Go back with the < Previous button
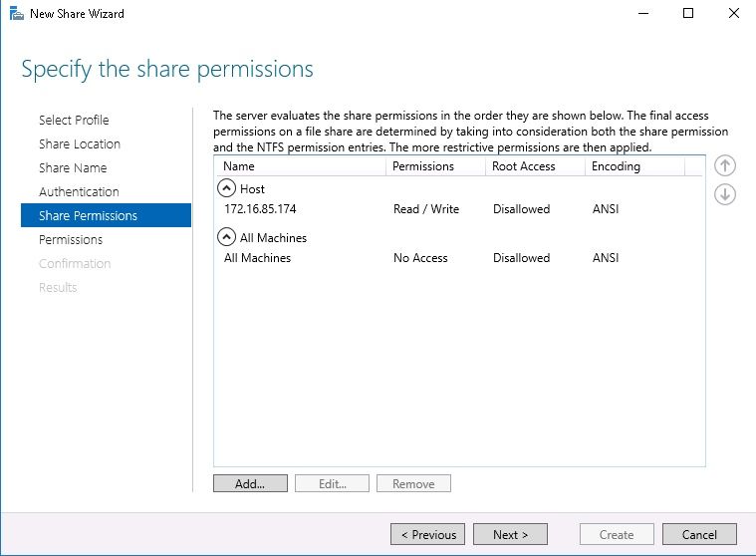Image resolution: width=756 pixels, height=556 pixels. click(x=427, y=534)
